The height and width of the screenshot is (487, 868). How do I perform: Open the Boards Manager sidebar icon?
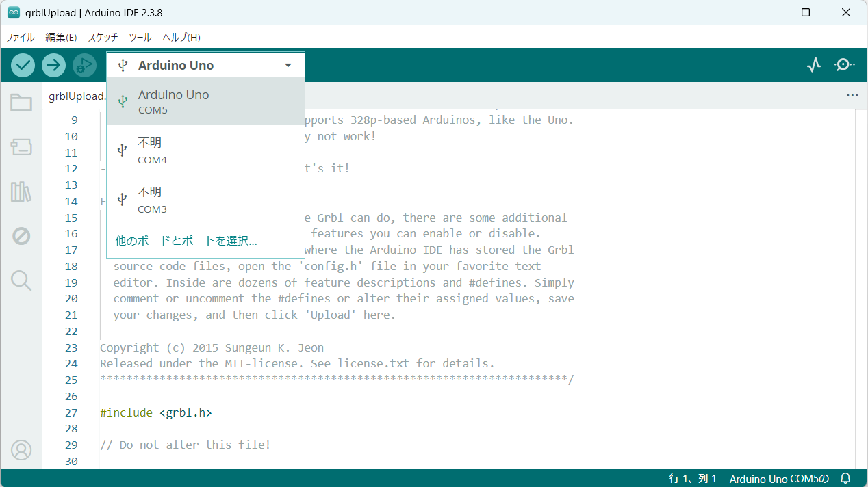point(21,147)
